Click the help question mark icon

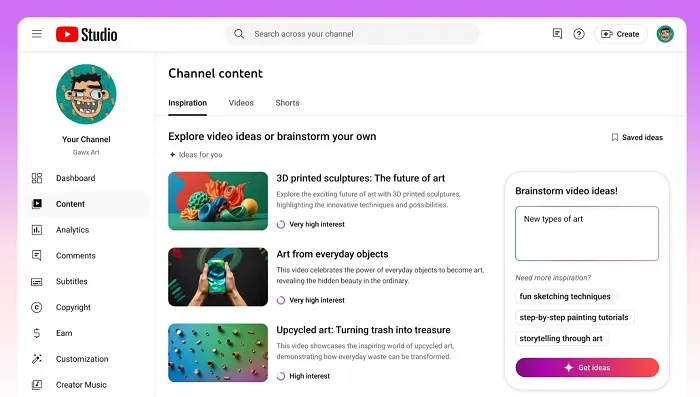click(579, 34)
